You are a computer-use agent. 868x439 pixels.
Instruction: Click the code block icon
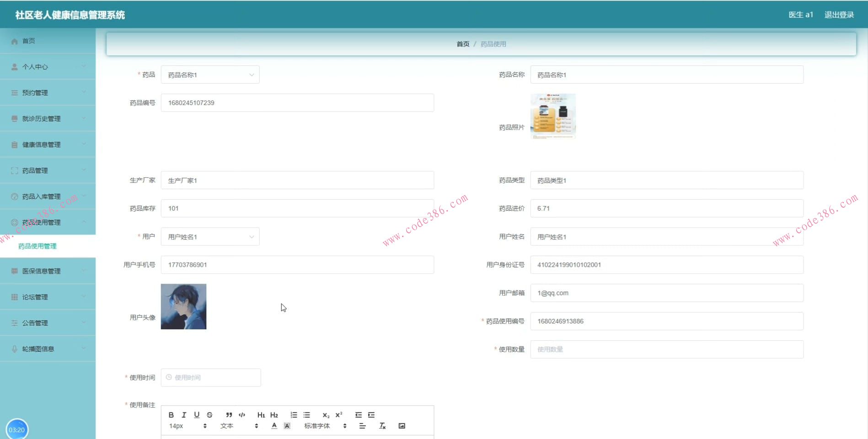[x=242, y=415]
